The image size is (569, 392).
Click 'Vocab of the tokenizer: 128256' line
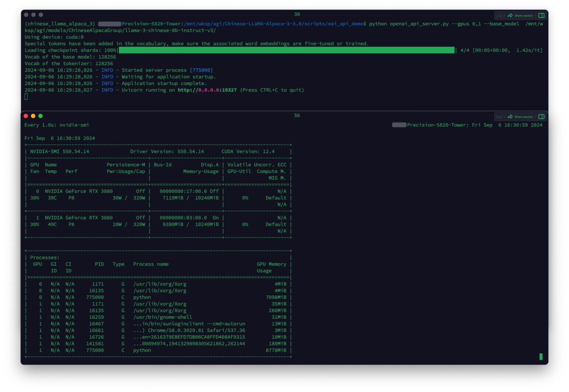click(69, 63)
